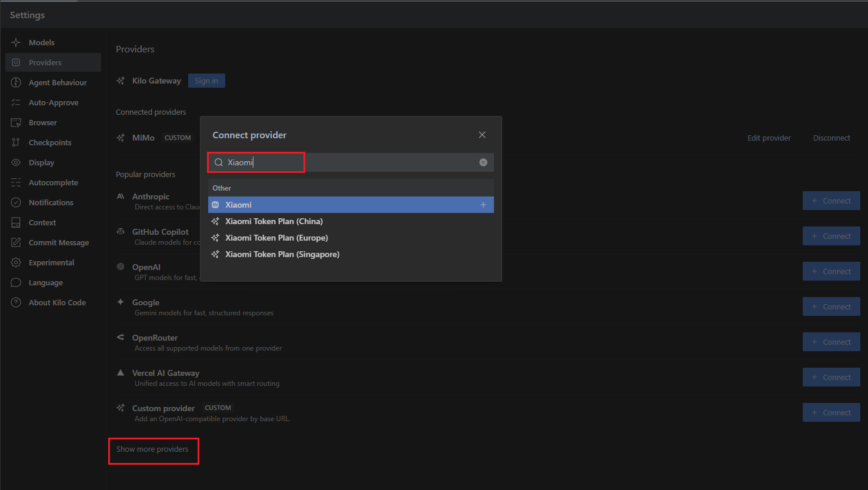Click the sparkle icon beside Token Plan (Singapore)
868x490 pixels.
215,254
